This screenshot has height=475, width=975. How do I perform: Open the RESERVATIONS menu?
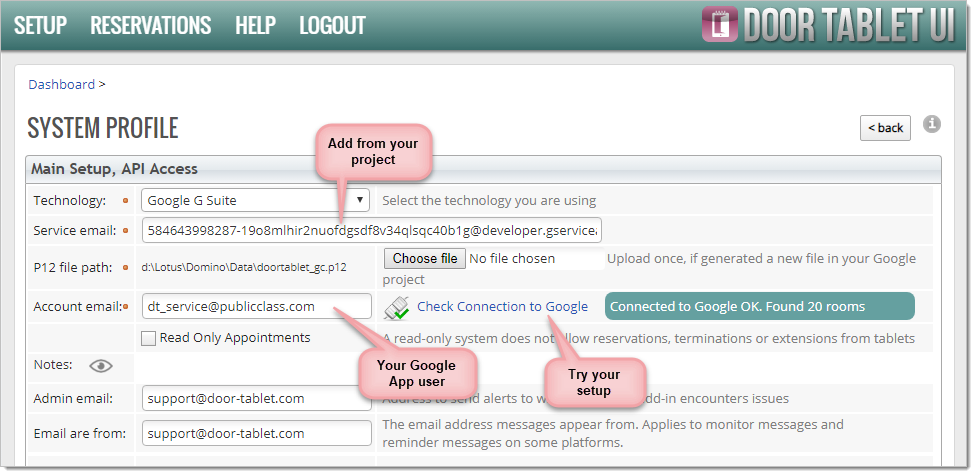pyautogui.click(x=150, y=25)
